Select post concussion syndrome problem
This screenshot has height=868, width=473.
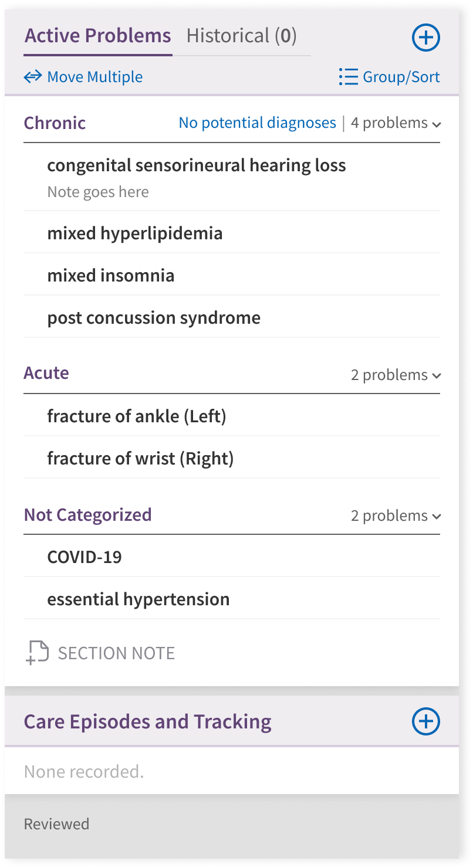[154, 318]
